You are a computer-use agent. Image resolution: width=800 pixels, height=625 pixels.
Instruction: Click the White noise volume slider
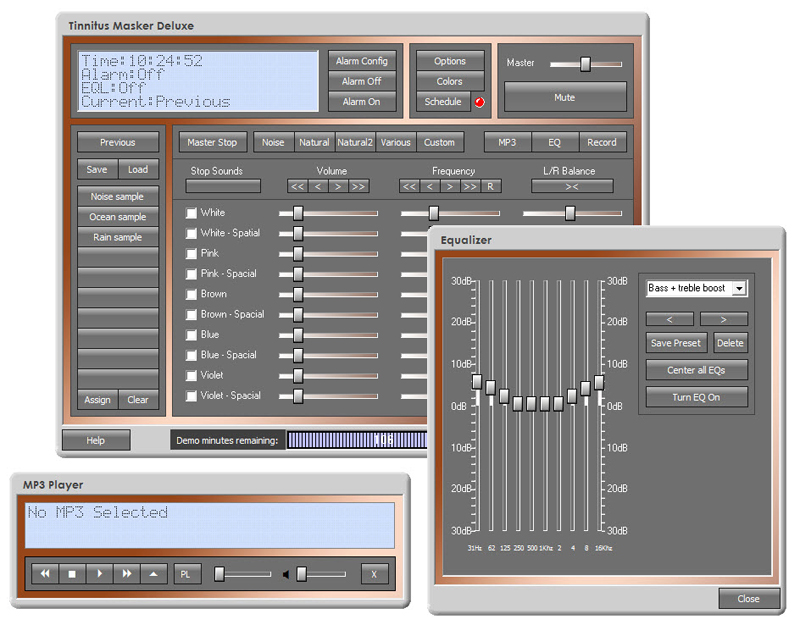[x=329, y=213]
